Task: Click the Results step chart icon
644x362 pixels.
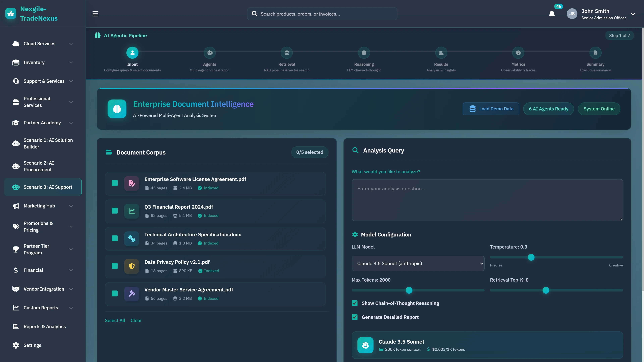Action: coord(441,53)
